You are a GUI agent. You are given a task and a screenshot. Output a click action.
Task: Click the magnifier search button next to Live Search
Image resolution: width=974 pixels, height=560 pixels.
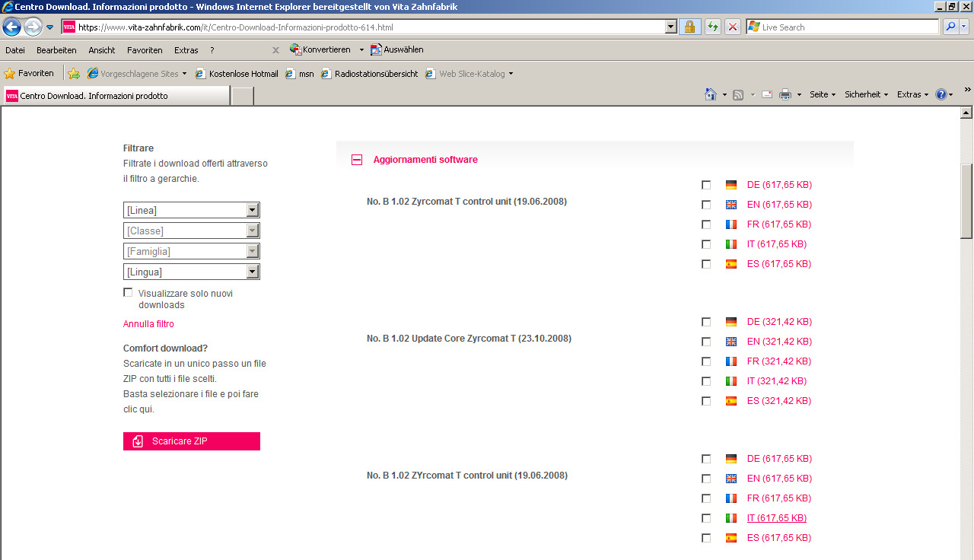click(950, 27)
